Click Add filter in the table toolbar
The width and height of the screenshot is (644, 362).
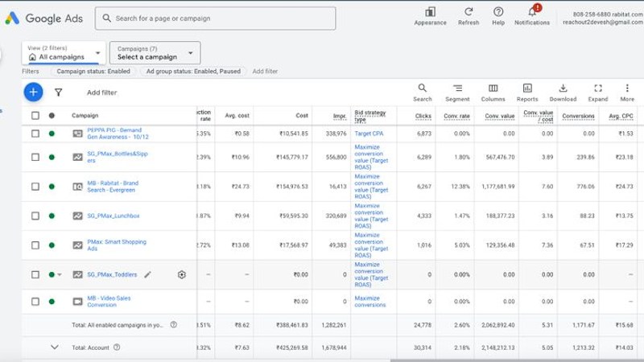coord(102,93)
